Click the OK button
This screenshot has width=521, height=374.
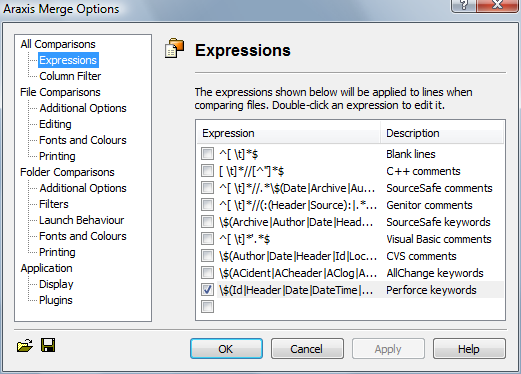pos(226,349)
